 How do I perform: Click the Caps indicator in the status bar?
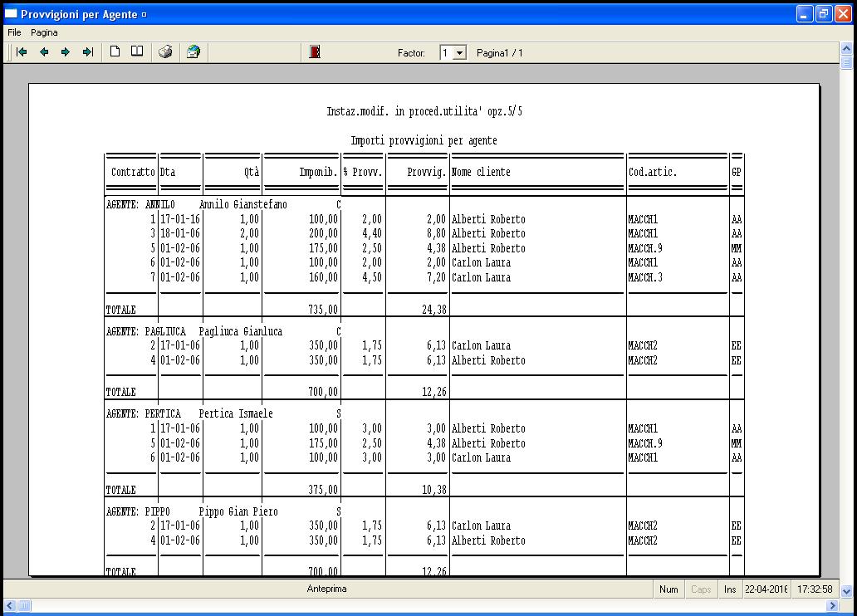(x=701, y=589)
